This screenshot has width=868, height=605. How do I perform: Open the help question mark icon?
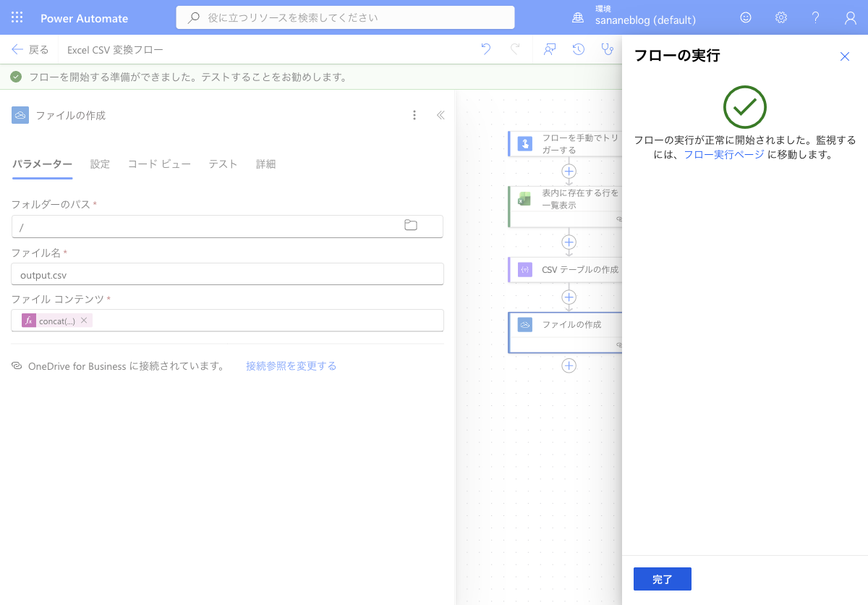(x=816, y=17)
